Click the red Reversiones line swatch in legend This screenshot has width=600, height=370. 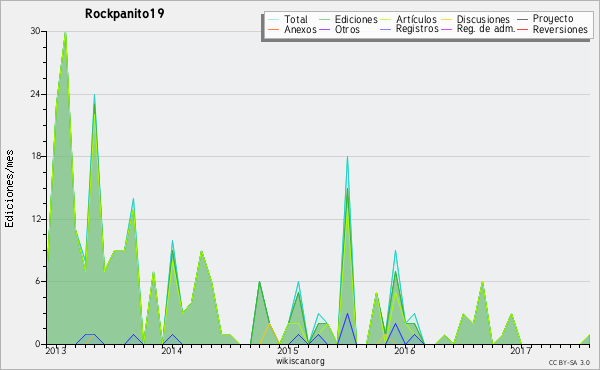coord(522,29)
